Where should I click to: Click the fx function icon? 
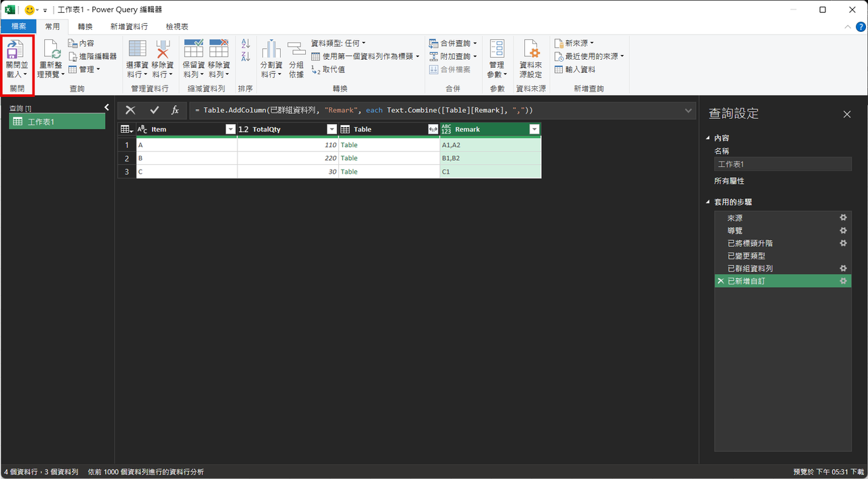point(175,110)
